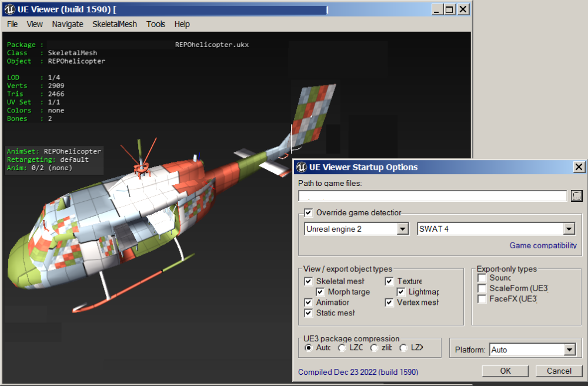Click OK in Startup Options
588x386 pixels.
click(x=505, y=371)
